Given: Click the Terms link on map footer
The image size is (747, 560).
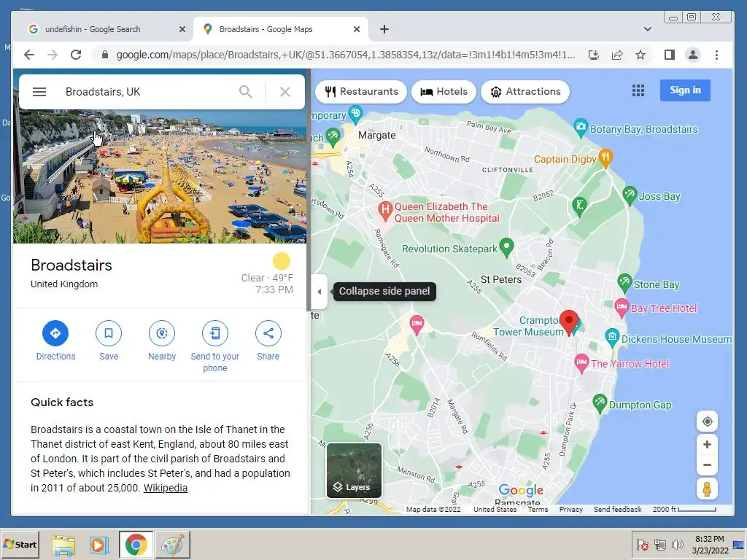Looking at the screenshot, I should point(538,509).
